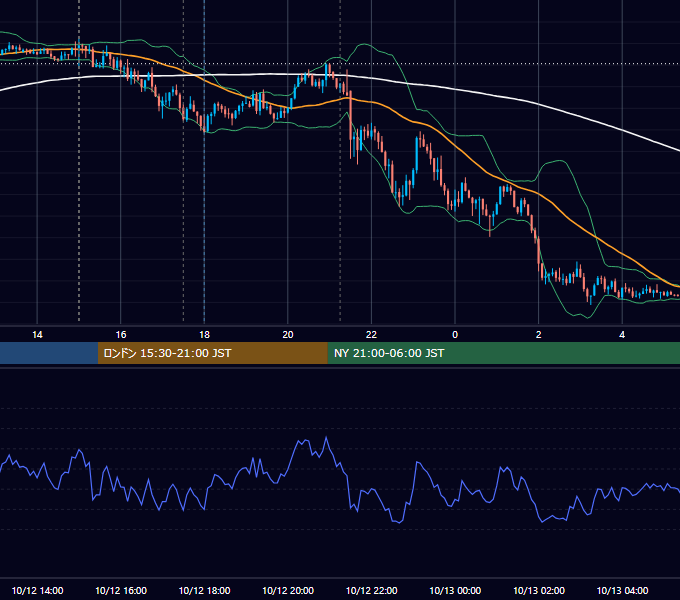Click the ロンドン 15:30-21:00 JST session bar
680x600 pixels.
[x=212, y=353]
